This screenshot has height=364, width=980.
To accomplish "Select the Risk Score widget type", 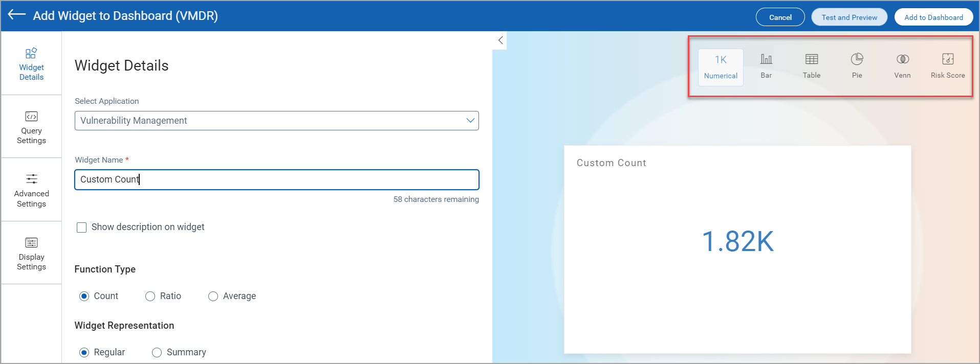I will (948, 67).
